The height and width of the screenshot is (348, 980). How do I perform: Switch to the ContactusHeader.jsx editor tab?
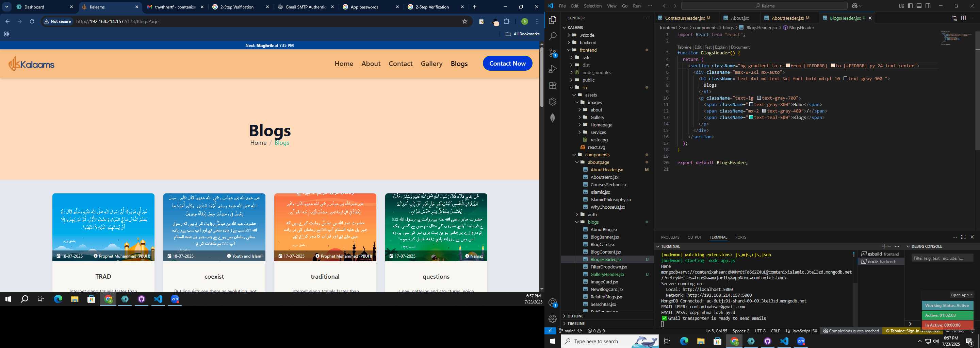687,18
